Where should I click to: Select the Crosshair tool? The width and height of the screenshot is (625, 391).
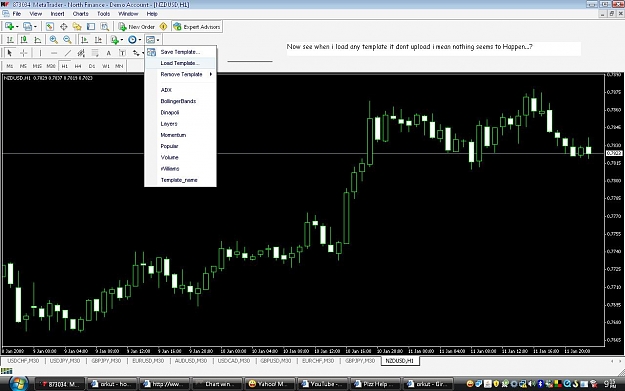click(24, 53)
